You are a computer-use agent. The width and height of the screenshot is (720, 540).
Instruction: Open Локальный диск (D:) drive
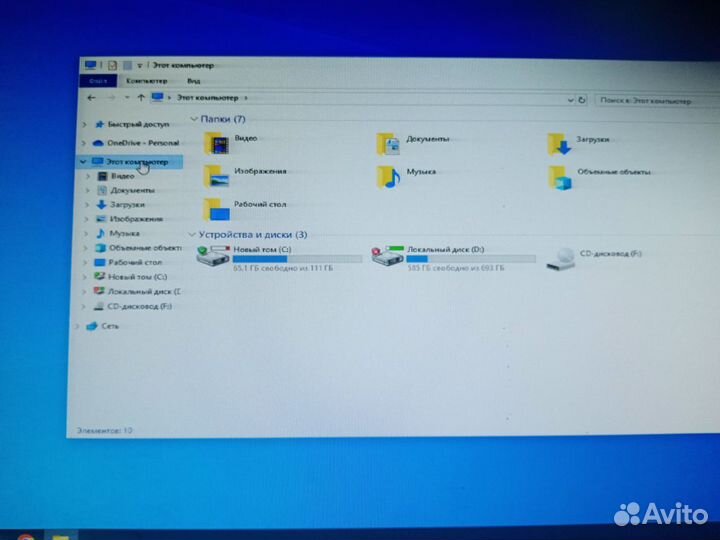[387, 257]
